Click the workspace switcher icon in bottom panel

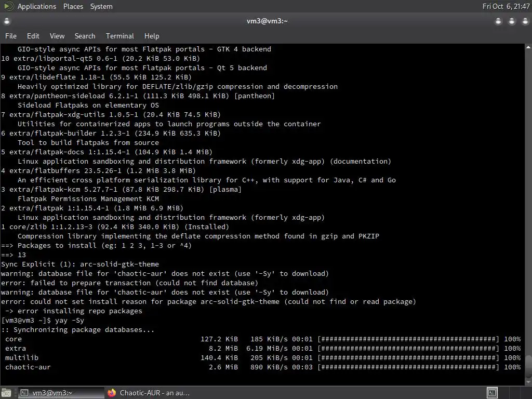click(x=492, y=393)
